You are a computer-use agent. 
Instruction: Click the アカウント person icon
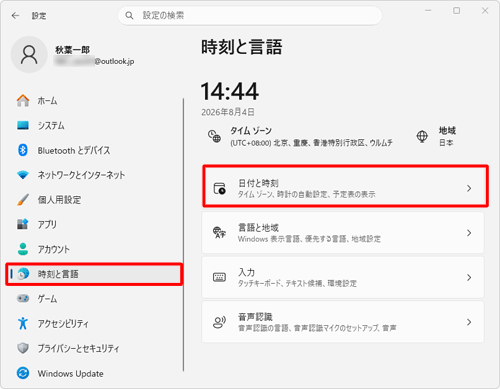tap(23, 249)
